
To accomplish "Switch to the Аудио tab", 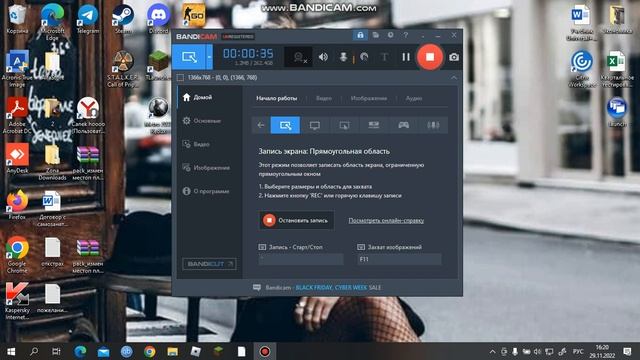I will [414, 98].
